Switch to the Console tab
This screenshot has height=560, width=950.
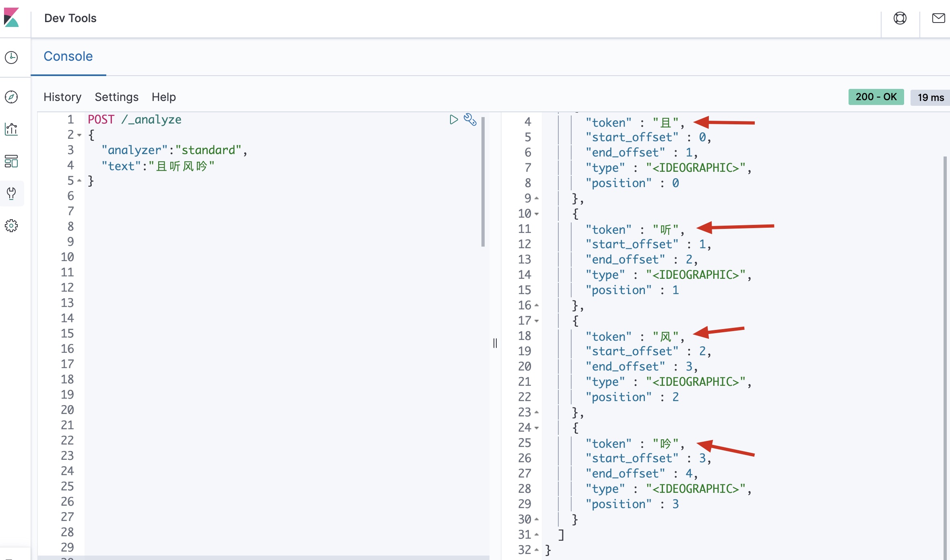(68, 56)
